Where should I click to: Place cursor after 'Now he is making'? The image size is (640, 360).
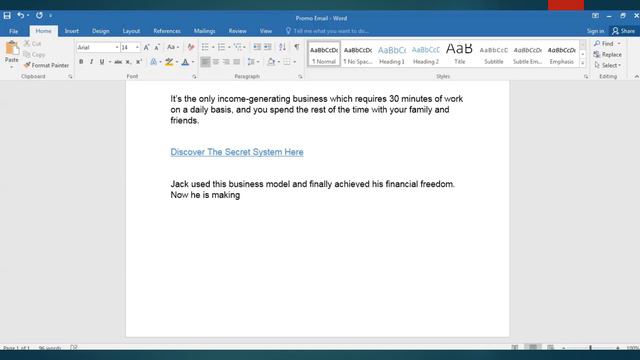(240, 195)
